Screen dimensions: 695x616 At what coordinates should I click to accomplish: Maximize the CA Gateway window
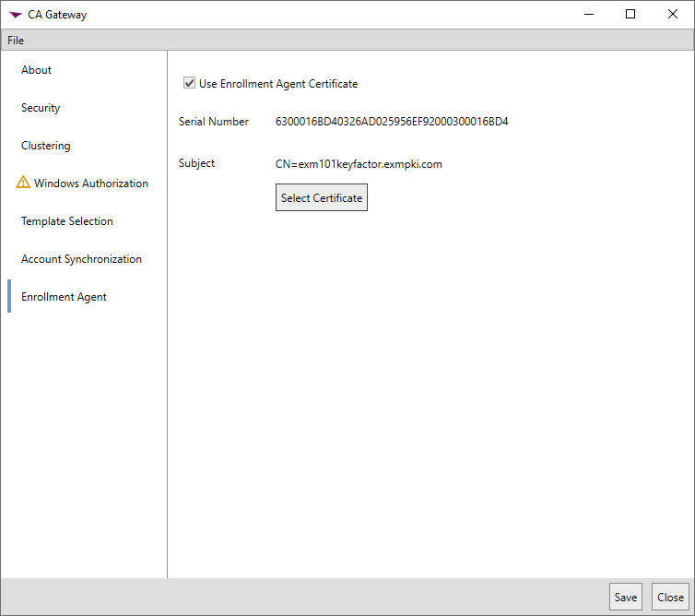630,14
